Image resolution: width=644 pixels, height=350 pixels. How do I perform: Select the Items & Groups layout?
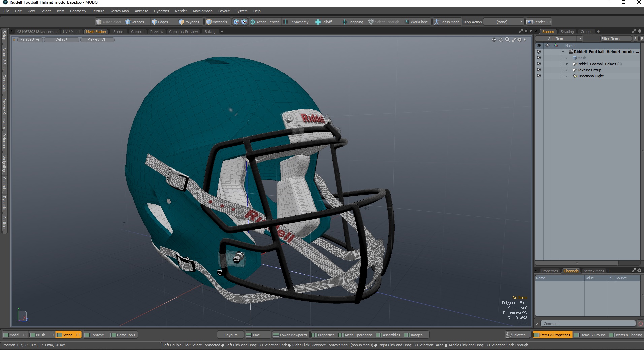[x=590, y=335]
